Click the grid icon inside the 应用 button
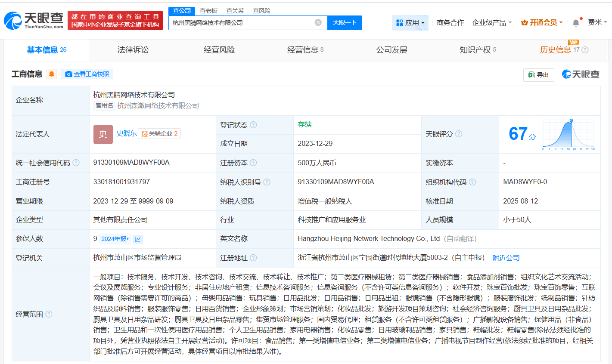Viewport: 612px width, 364px height. [400, 22]
